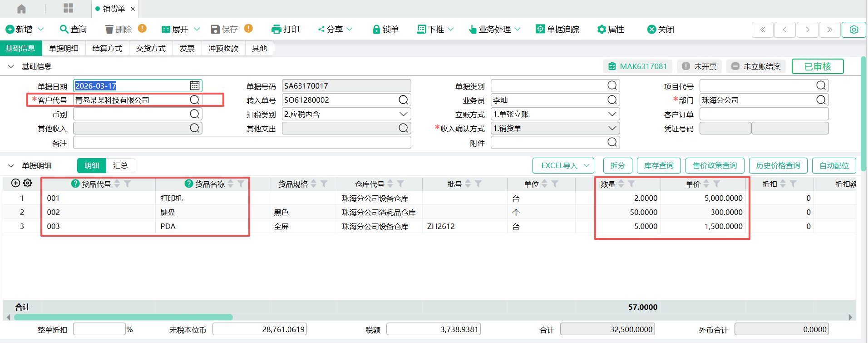This screenshot has width=868, height=343.
Task: Click the horizontal scrollbar under the table
Action: pyautogui.click(x=123, y=317)
